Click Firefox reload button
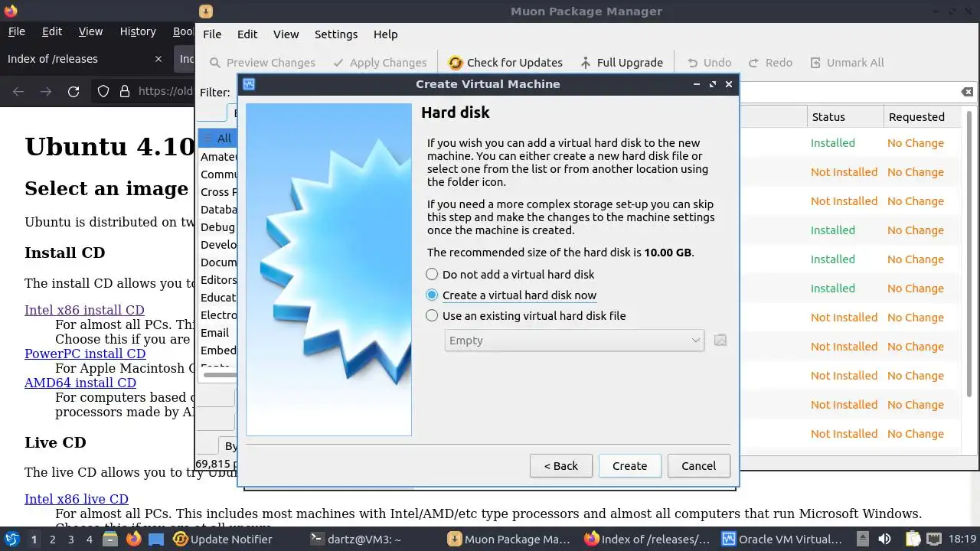This screenshot has height=551, width=980. pyautogui.click(x=73, y=92)
